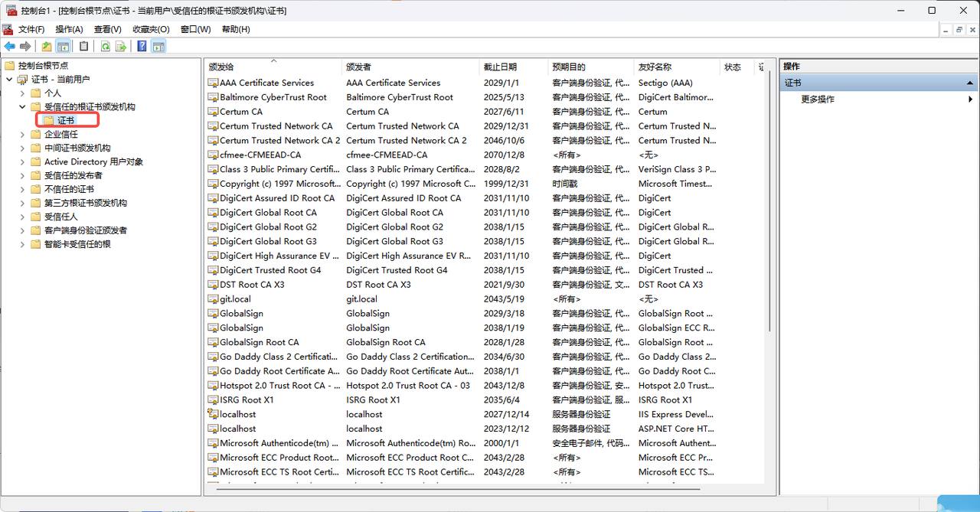Sort by the 颁发者 column header
Image resolution: width=980 pixels, height=512 pixels.
[410, 67]
